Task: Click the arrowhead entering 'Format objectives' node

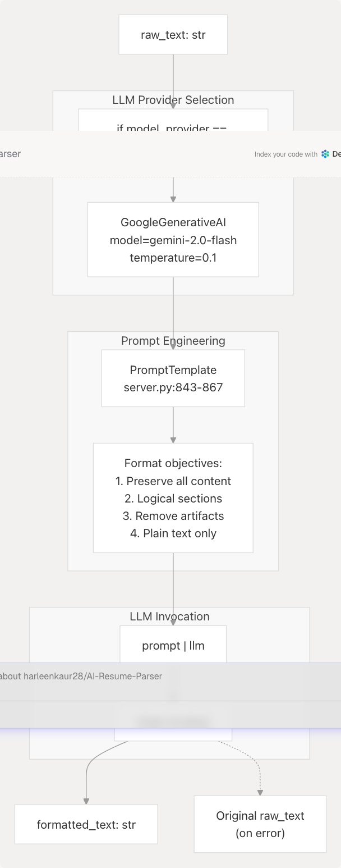Action: pyautogui.click(x=173, y=440)
